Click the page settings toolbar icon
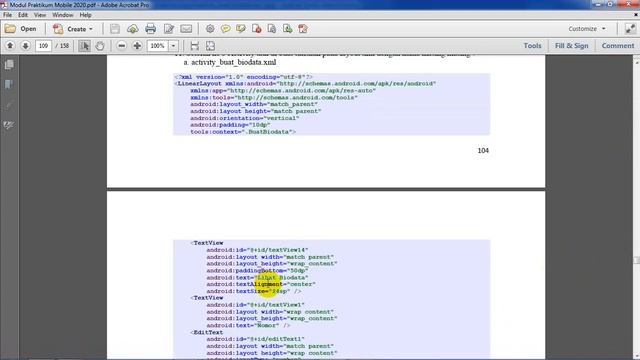The image size is (640, 360). point(272,29)
